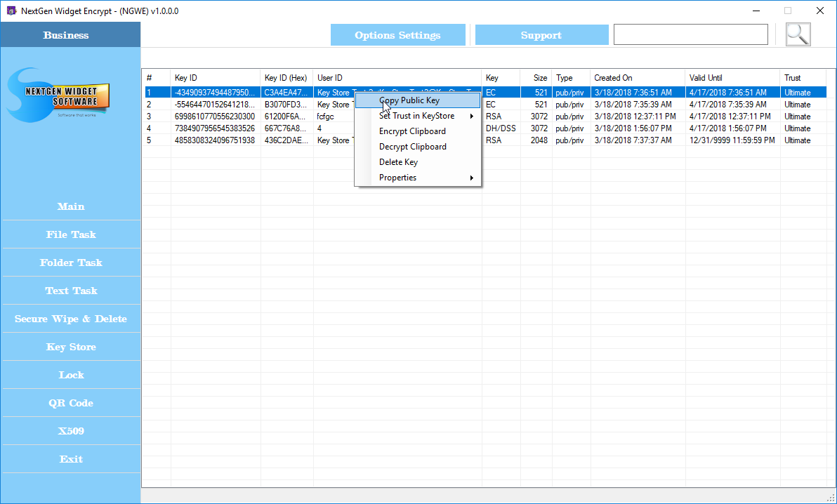Select Decrypt Clipboard menu entry

(418, 147)
